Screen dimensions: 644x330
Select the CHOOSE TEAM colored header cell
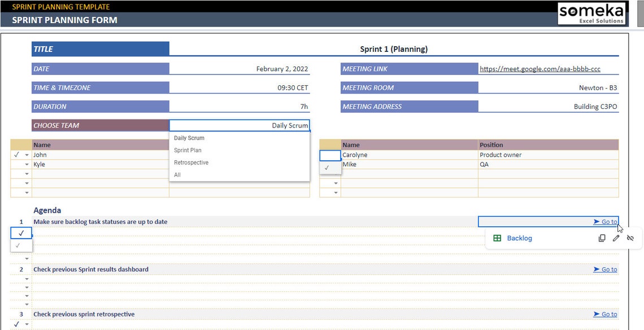pyautogui.click(x=100, y=125)
